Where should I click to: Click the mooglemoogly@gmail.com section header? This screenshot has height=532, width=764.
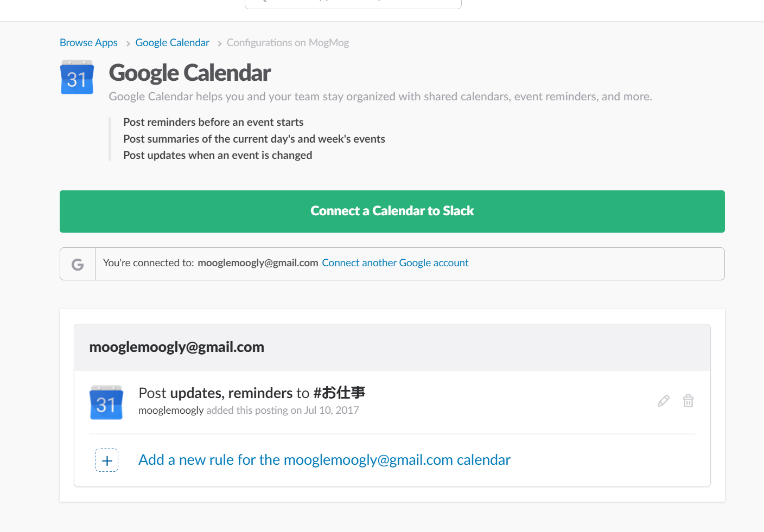point(176,347)
